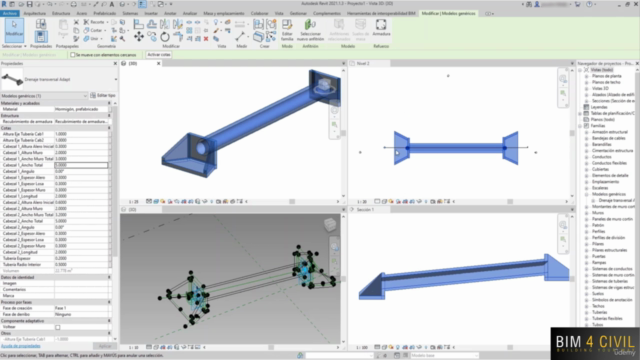This screenshot has height=360, width=640.
Task: Open Editar familia
Action: pyautogui.click(x=287, y=30)
